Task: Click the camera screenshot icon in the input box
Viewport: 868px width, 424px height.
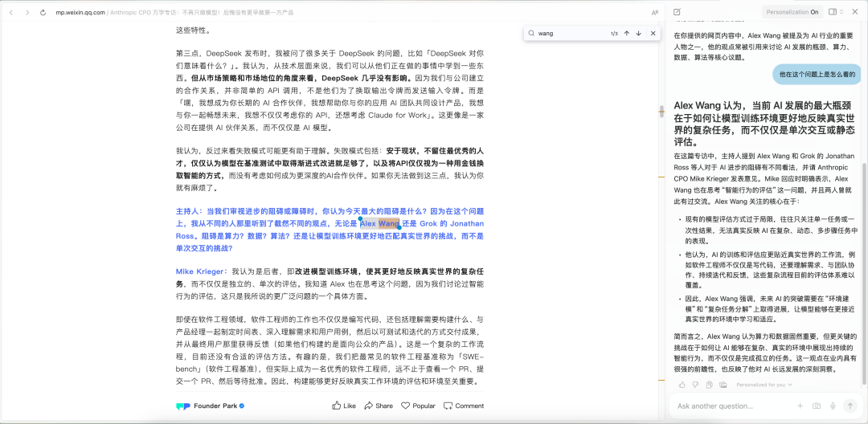Action: coord(817,406)
